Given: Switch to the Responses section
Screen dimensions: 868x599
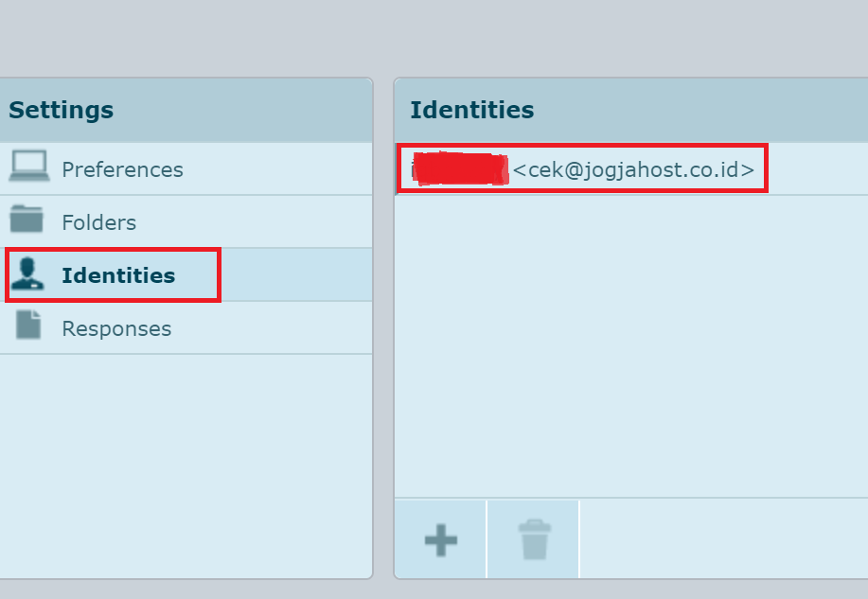Looking at the screenshot, I should 116,329.
